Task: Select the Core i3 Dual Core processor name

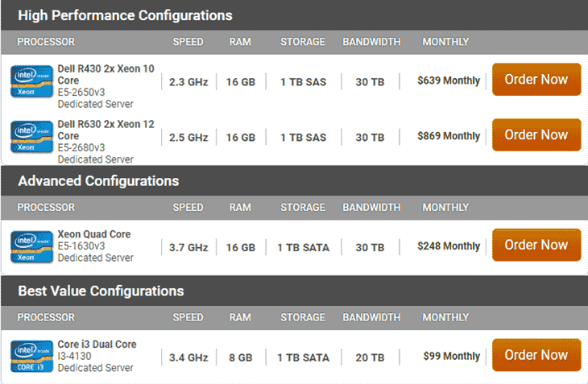Action: pos(97,344)
